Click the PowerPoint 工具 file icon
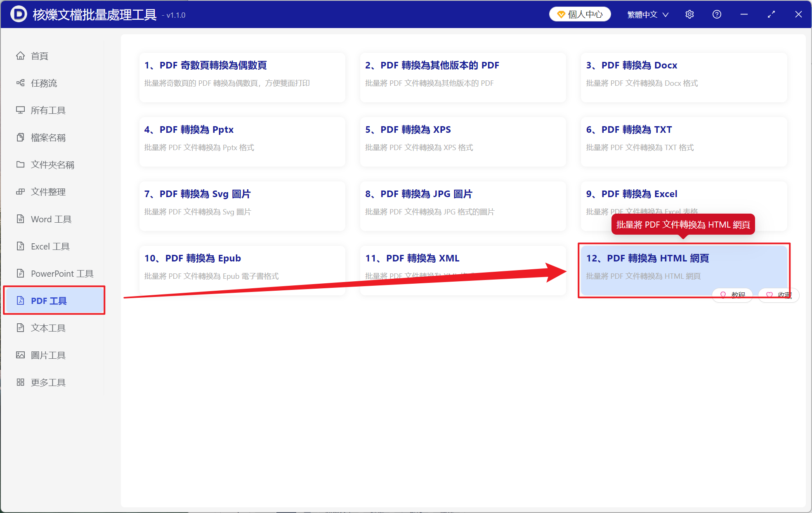Viewport: 812px width, 513px height. tap(20, 273)
